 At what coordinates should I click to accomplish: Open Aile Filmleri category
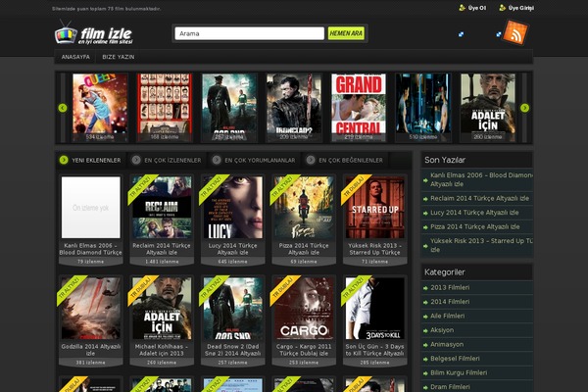tap(448, 317)
